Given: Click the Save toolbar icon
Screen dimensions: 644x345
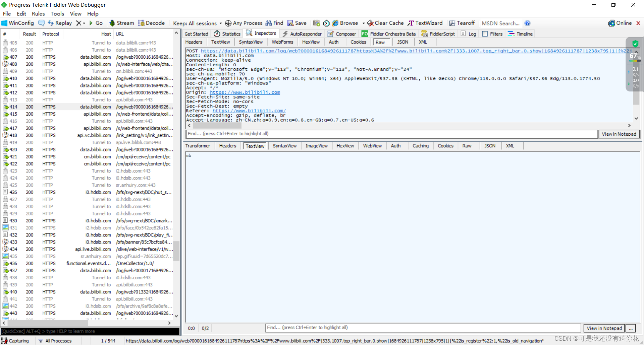Looking at the screenshot, I should click(x=297, y=23).
